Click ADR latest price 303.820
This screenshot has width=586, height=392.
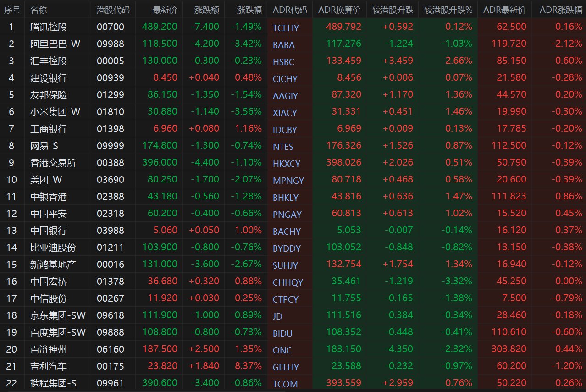[x=508, y=349]
